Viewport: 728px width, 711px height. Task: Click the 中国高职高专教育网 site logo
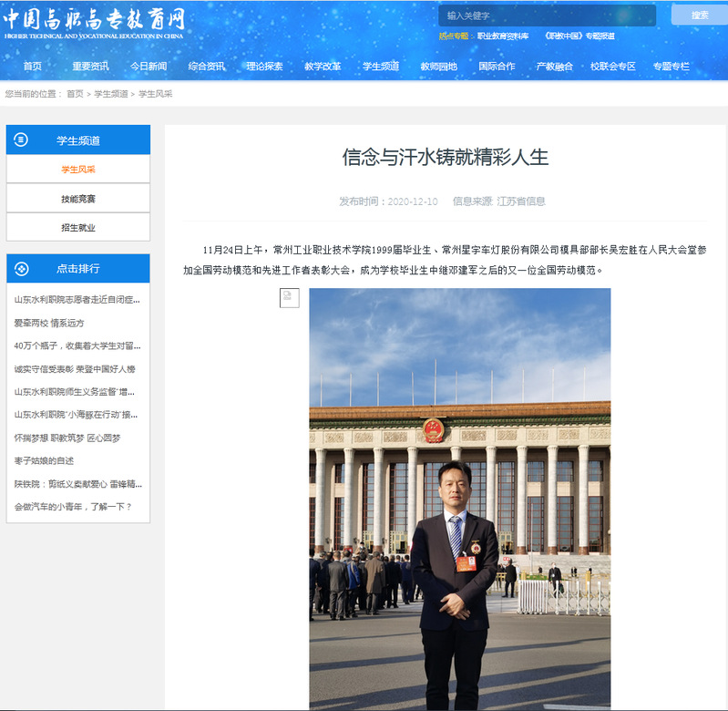[x=95, y=24]
